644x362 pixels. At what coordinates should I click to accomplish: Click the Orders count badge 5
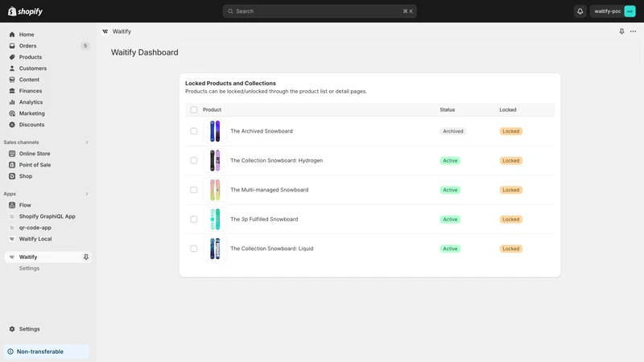[85, 46]
